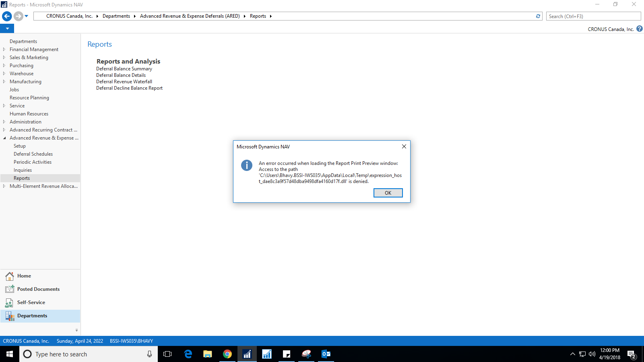
Task: Select Resource Planning in navigation tree
Action: (29, 98)
